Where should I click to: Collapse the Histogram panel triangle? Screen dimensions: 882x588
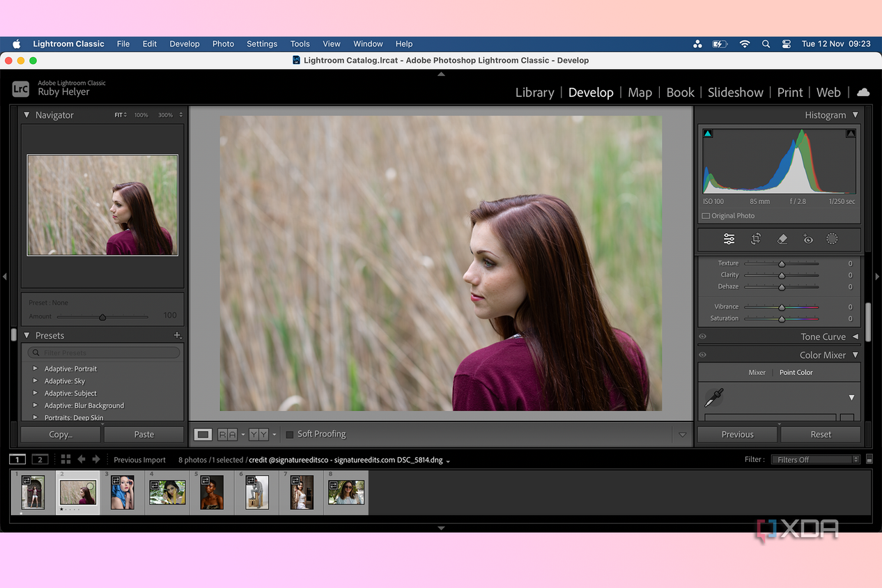coord(856,115)
